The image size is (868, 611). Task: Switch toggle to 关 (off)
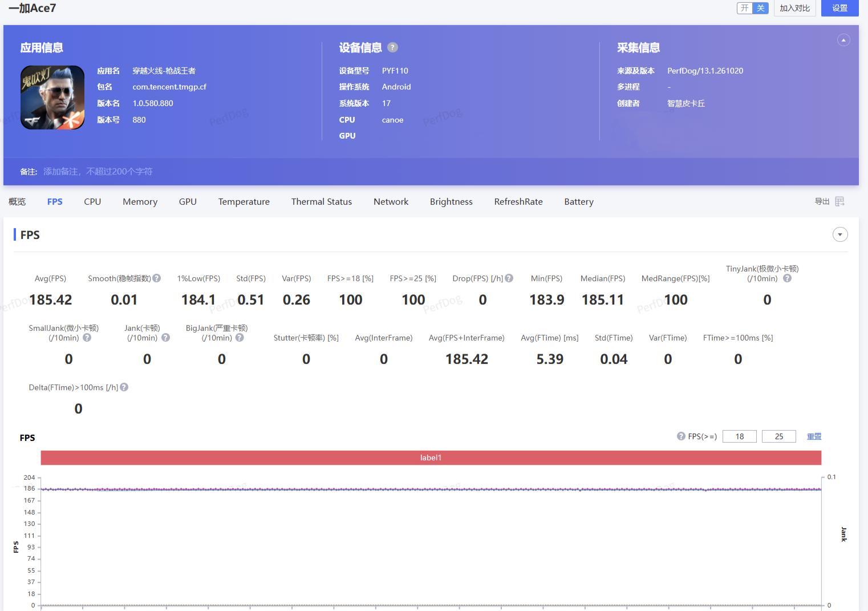point(761,8)
